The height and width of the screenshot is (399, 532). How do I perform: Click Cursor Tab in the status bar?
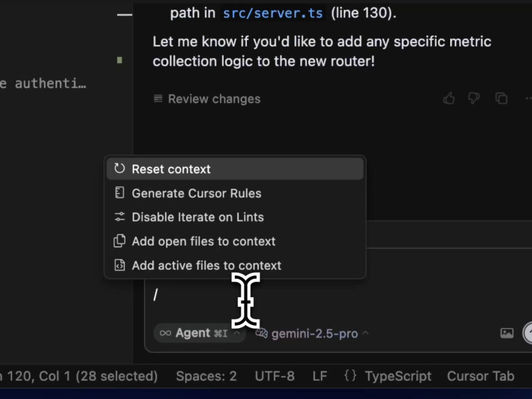(480, 376)
